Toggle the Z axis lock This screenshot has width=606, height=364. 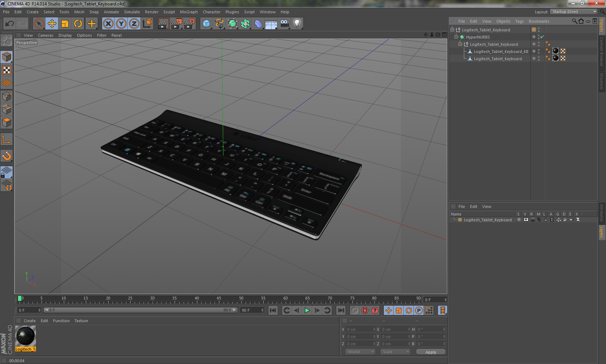pyautogui.click(x=134, y=24)
